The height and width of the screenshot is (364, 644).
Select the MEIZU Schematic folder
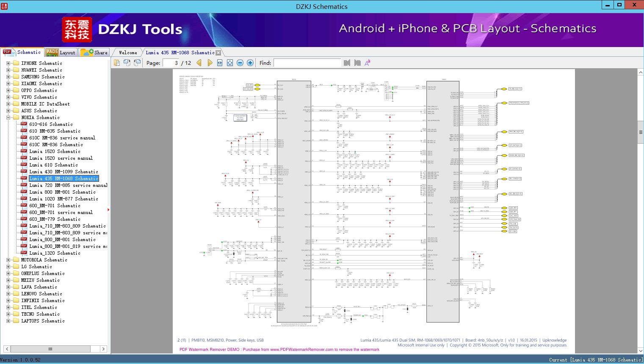40,280
